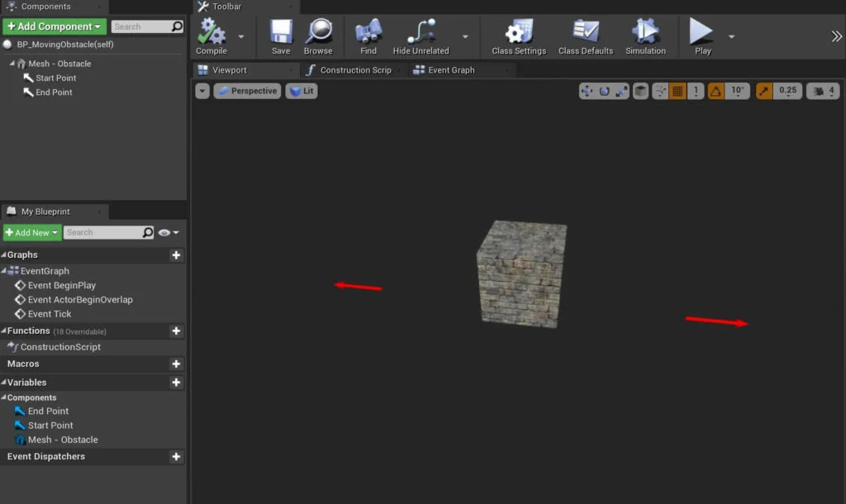Viewport: 846px width, 504px height.
Task: Select the rotate gizmo mode icon
Action: [604, 91]
